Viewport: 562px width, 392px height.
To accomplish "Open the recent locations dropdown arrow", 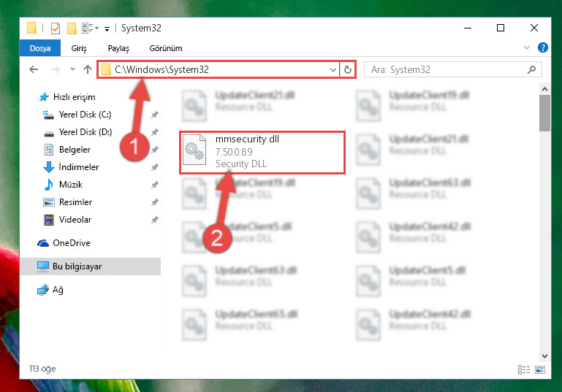I will (x=72, y=69).
